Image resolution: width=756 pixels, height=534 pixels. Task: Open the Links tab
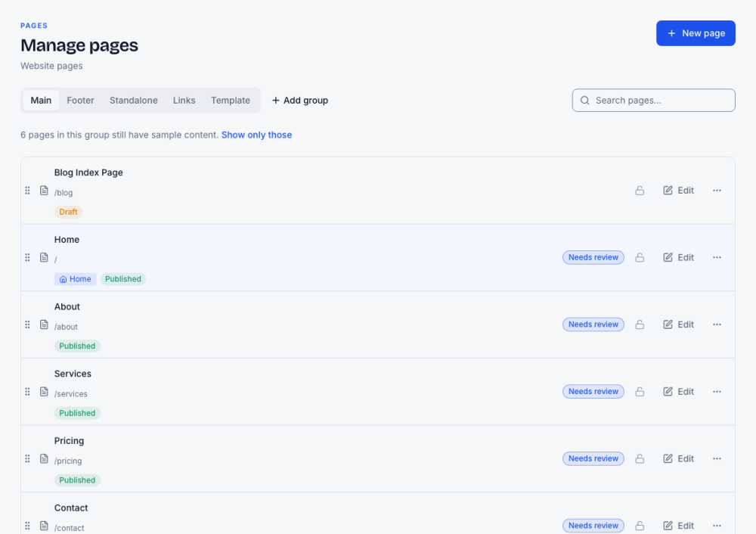[184, 101]
